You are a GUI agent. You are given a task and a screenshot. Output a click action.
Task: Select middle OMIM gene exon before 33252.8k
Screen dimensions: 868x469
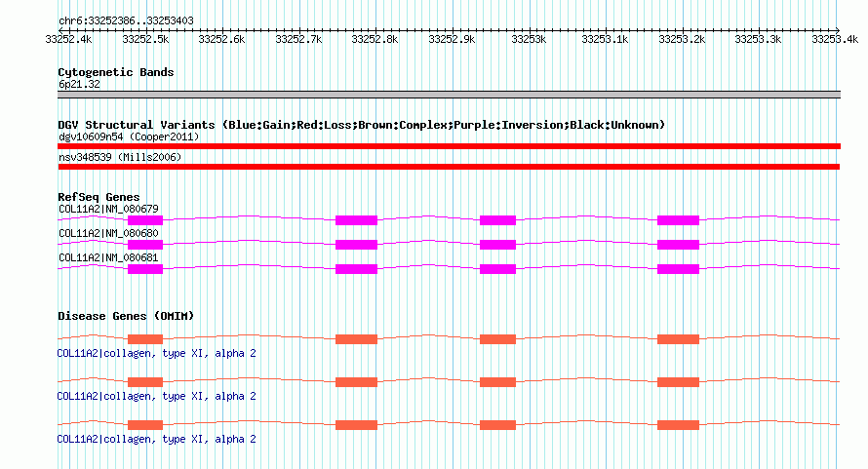(357, 382)
